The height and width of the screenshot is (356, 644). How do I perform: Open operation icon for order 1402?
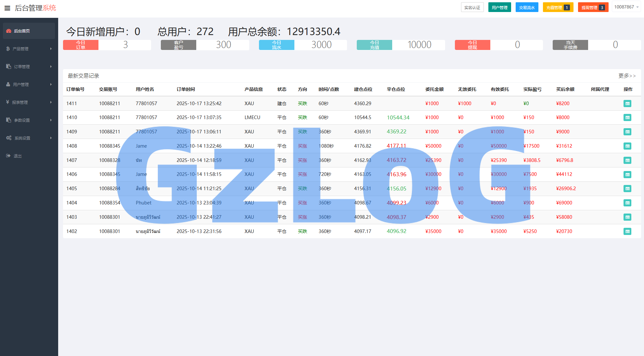click(627, 231)
